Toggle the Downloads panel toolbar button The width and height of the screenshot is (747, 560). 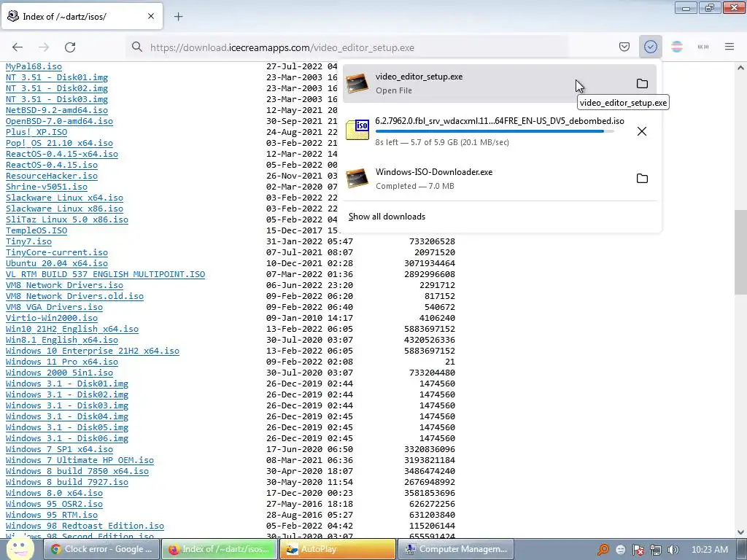[x=650, y=47]
